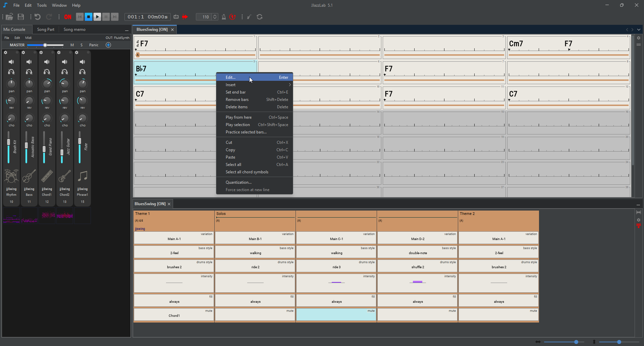Open the editor tabs dropdown list arrow
The image size is (644, 346).
pyautogui.click(x=639, y=30)
